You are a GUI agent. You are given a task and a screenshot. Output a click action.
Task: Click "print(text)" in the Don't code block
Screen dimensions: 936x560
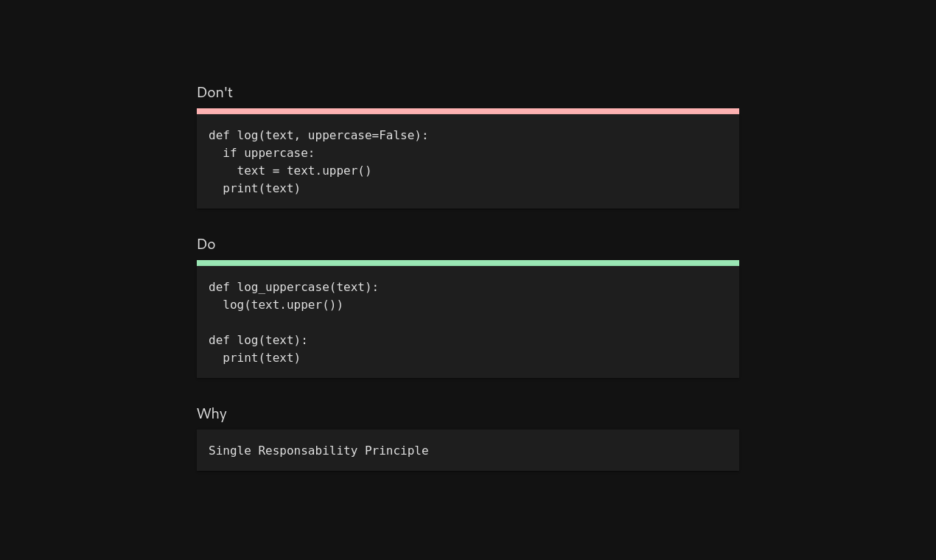[x=262, y=189]
